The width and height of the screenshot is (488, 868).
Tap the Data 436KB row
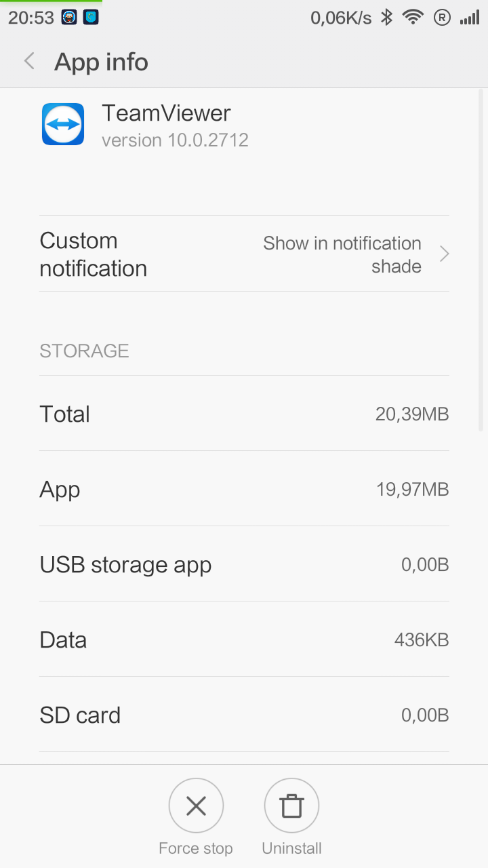pyautogui.click(x=244, y=639)
